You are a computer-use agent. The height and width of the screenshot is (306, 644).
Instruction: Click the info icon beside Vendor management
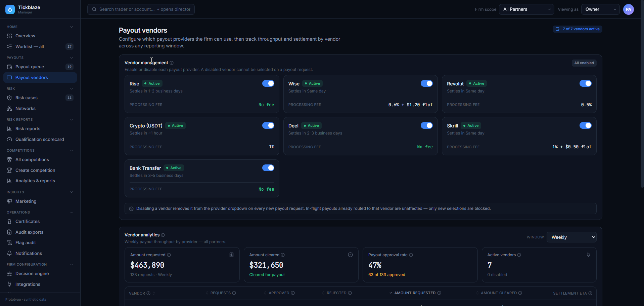[172, 63]
